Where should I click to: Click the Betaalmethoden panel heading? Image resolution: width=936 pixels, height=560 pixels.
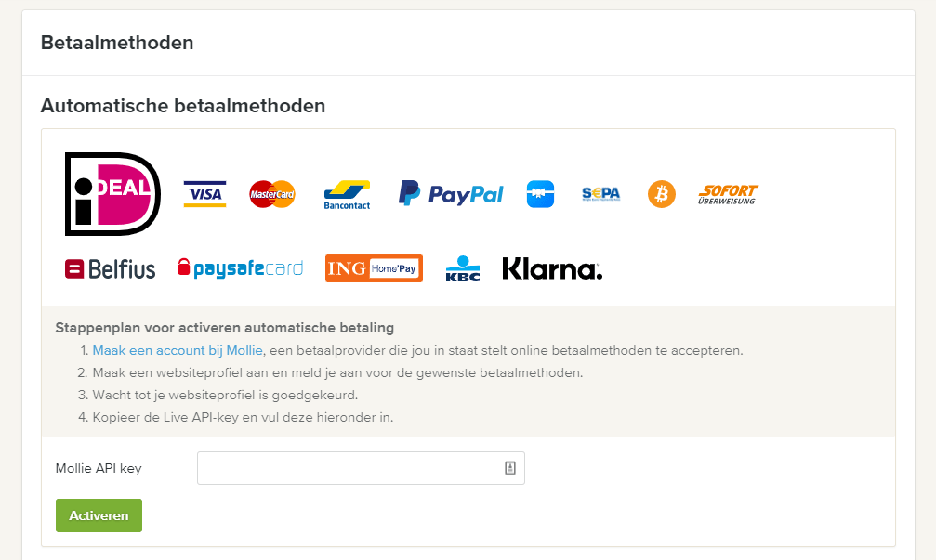(117, 43)
